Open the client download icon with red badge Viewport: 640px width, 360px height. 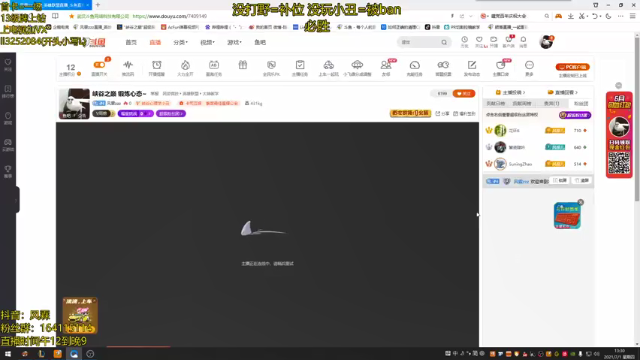(x=509, y=40)
